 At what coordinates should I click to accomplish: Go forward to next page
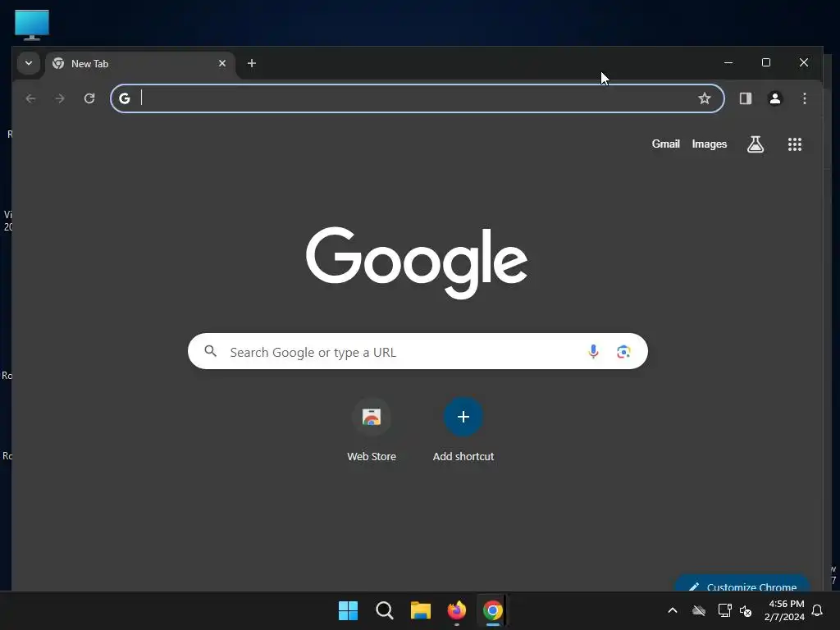(60, 98)
